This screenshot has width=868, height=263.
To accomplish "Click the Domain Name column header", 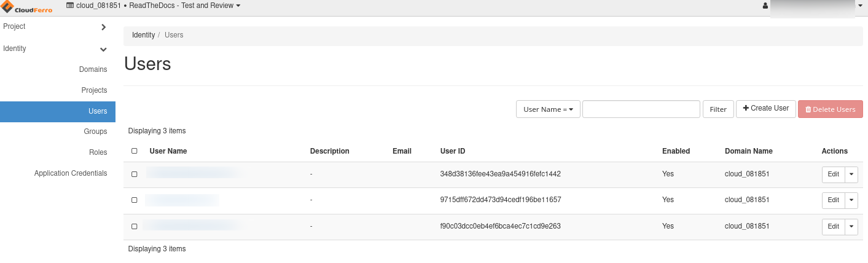I will [749, 151].
